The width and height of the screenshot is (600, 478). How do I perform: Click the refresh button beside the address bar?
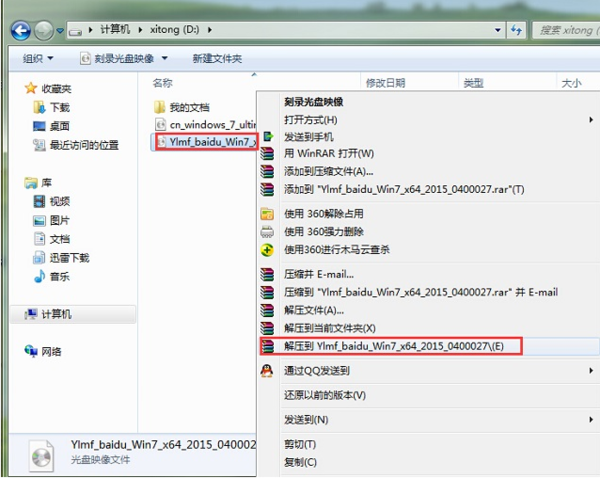point(516,30)
